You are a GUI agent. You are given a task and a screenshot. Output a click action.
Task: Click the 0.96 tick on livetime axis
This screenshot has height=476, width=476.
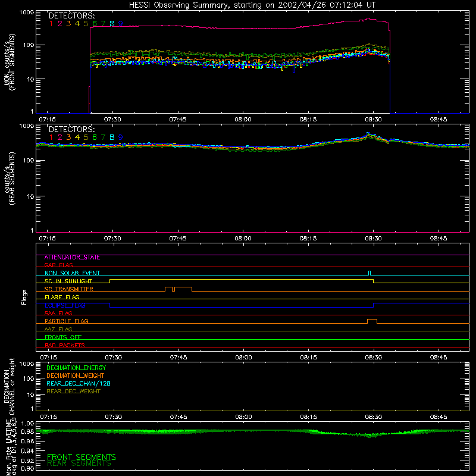point(27,441)
